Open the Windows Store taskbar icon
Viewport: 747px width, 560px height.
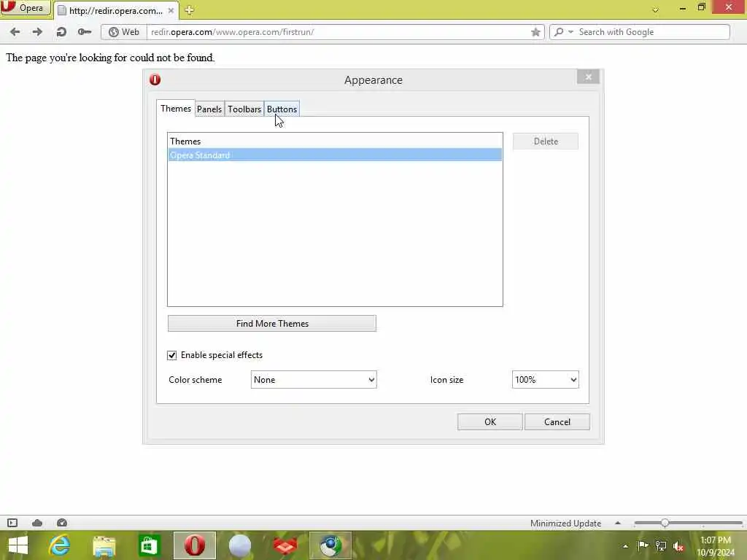pos(149,545)
